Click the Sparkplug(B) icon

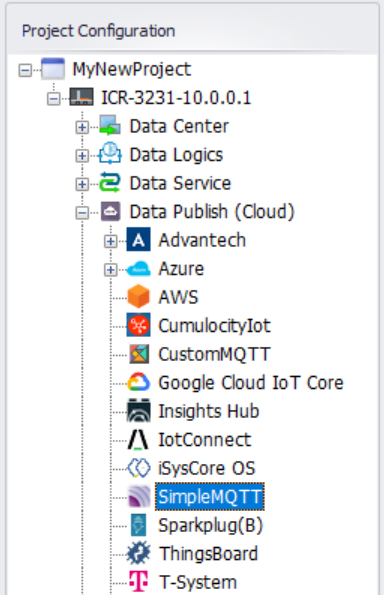point(138,525)
